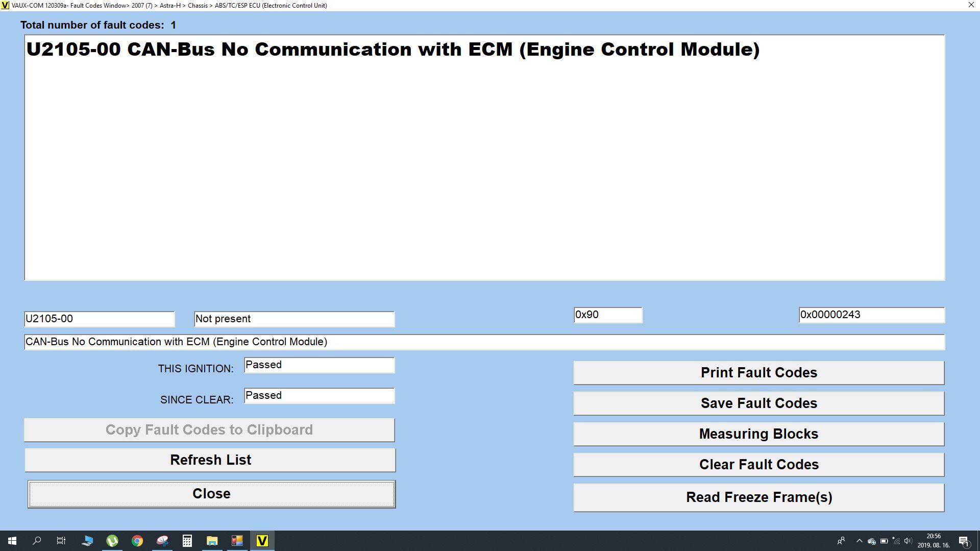Screen dimensions: 980x551
Task: Click the 0x90 value field
Action: click(608, 315)
